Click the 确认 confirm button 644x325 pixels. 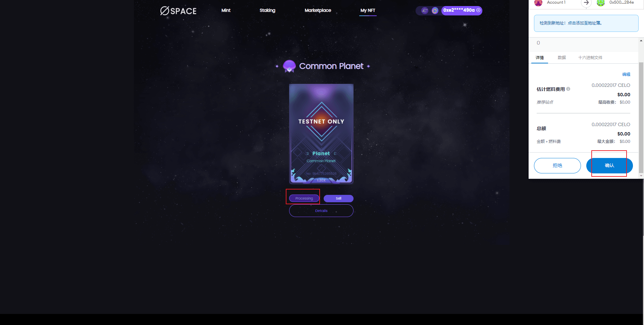(x=609, y=166)
